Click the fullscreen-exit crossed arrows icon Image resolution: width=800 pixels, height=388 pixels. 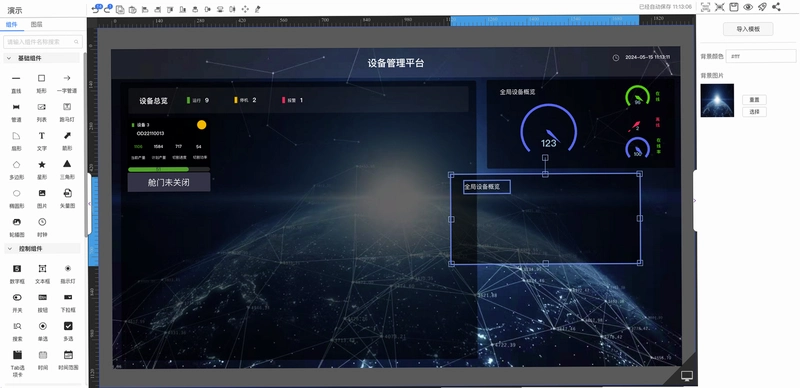tap(719, 7)
